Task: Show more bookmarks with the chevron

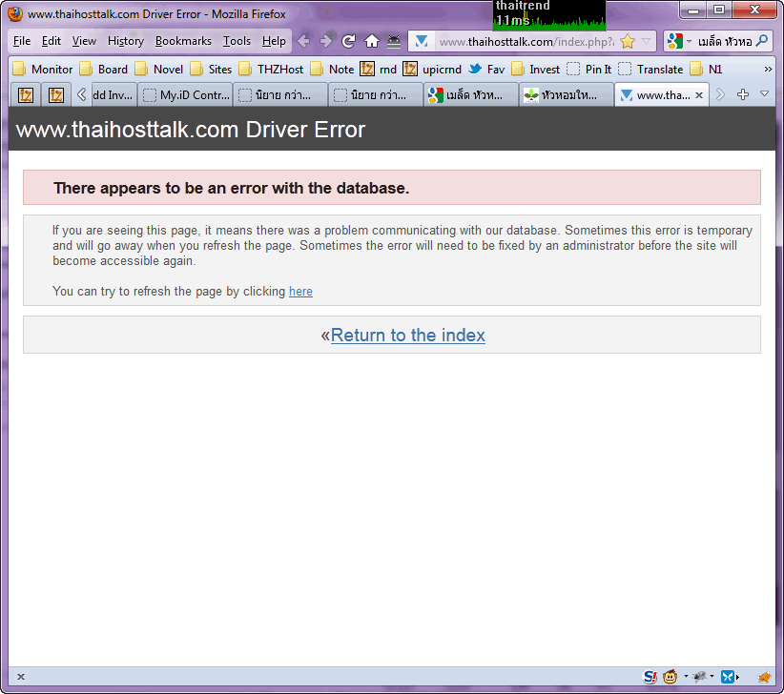Action: [x=768, y=69]
